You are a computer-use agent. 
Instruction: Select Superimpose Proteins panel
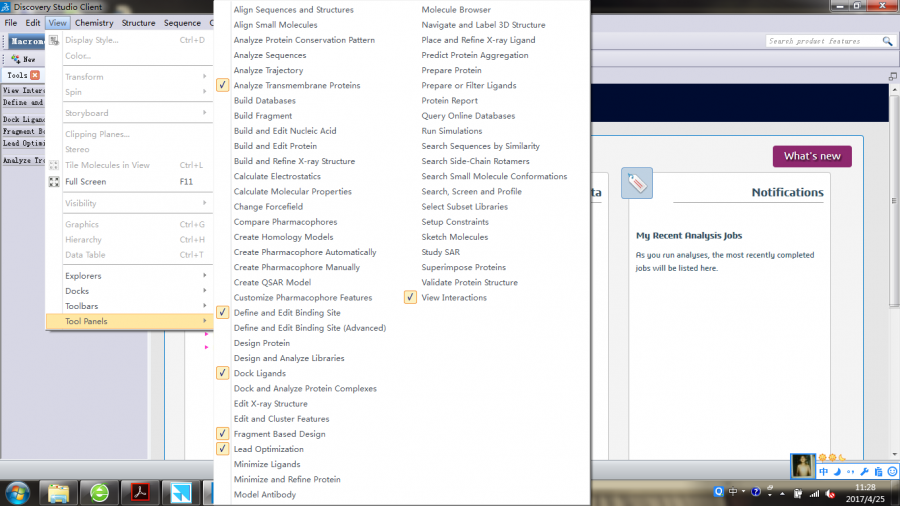pos(463,267)
